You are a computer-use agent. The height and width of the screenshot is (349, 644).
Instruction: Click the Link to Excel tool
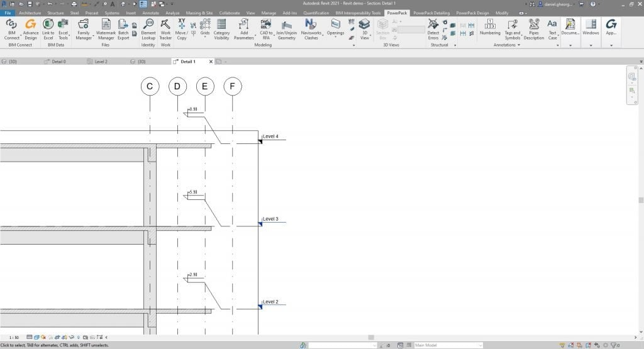(48, 29)
